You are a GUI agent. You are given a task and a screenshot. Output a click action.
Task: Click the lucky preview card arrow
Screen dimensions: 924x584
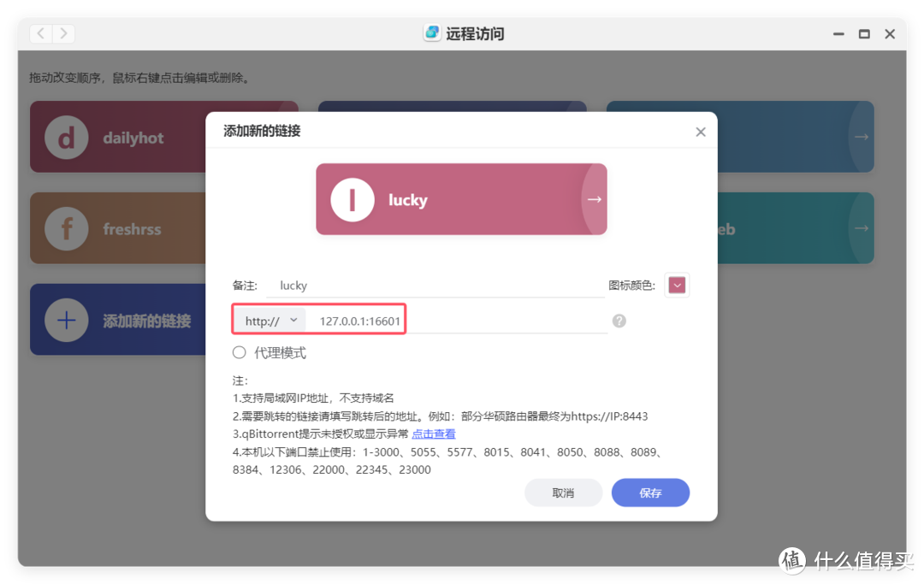(x=594, y=199)
